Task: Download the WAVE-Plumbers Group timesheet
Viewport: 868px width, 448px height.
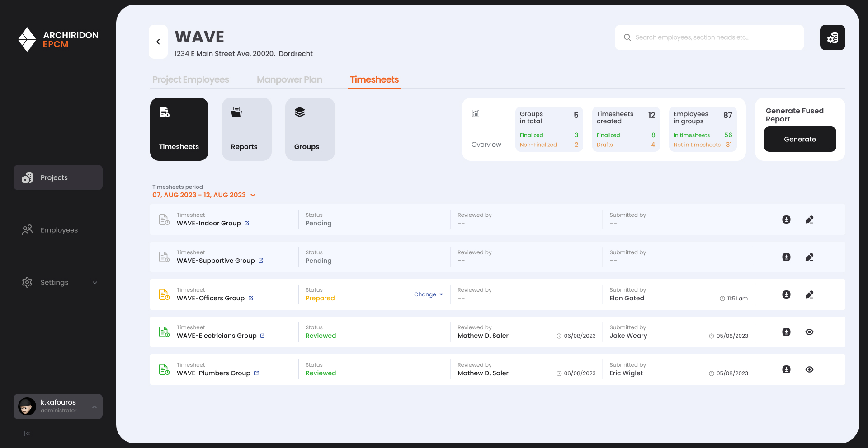Action: coord(786,369)
